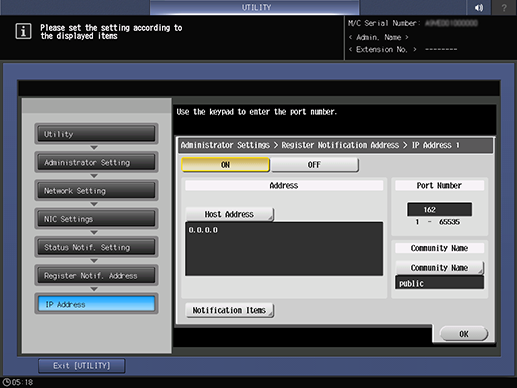Click the information icon beside the message
Image resolution: width=517 pixels, height=388 pixels.
(x=23, y=31)
